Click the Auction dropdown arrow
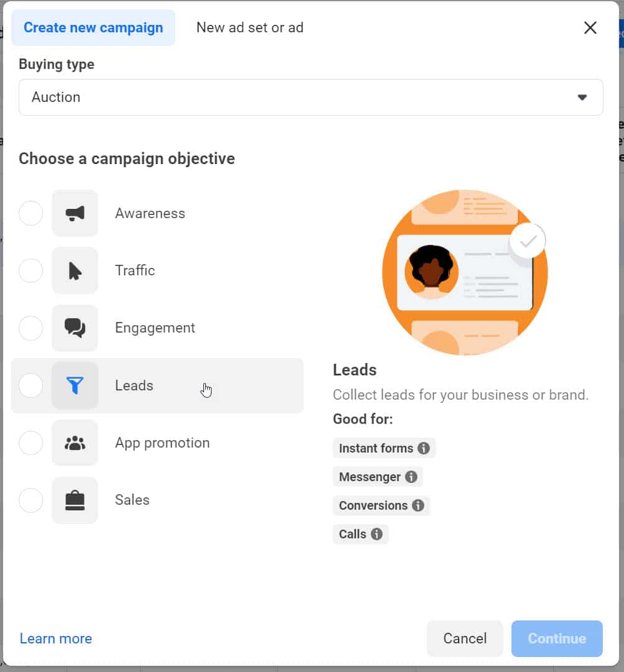 click(x=582, y=97)
